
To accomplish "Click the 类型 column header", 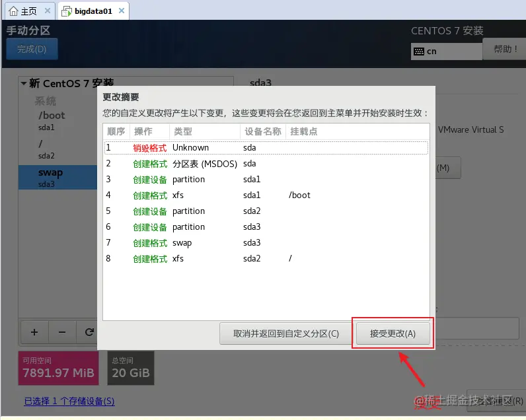I will [205, 131].
